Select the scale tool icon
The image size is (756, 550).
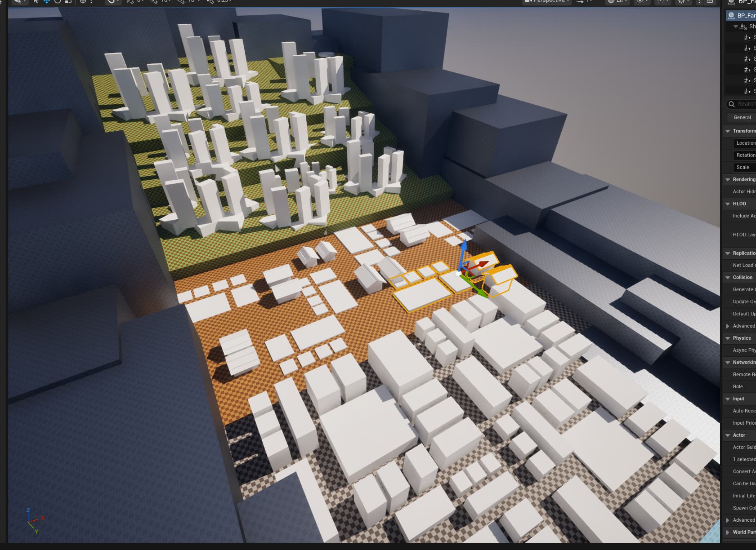[68, 2]
